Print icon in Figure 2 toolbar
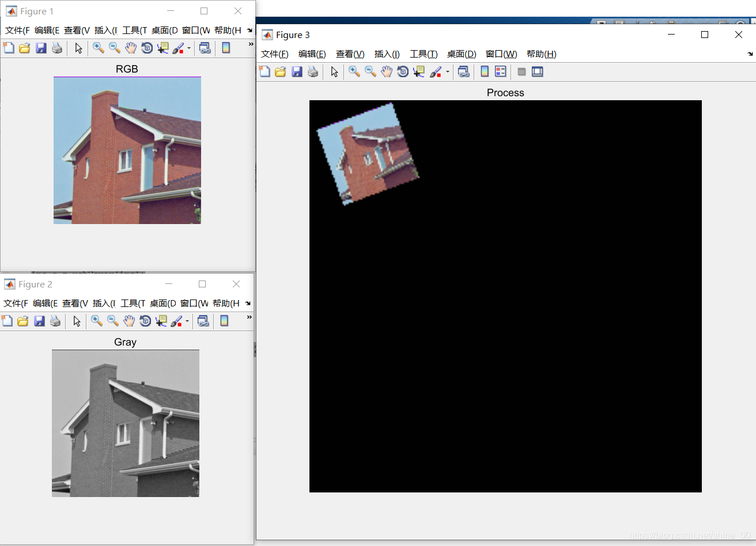This screenshot has height=546, width=756. coord(55,321)
